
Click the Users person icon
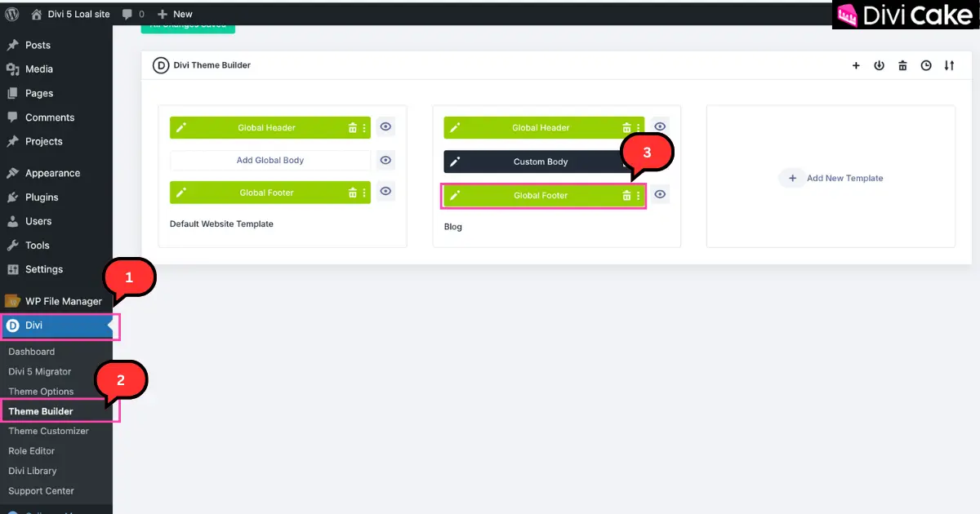tap(12, 221)
